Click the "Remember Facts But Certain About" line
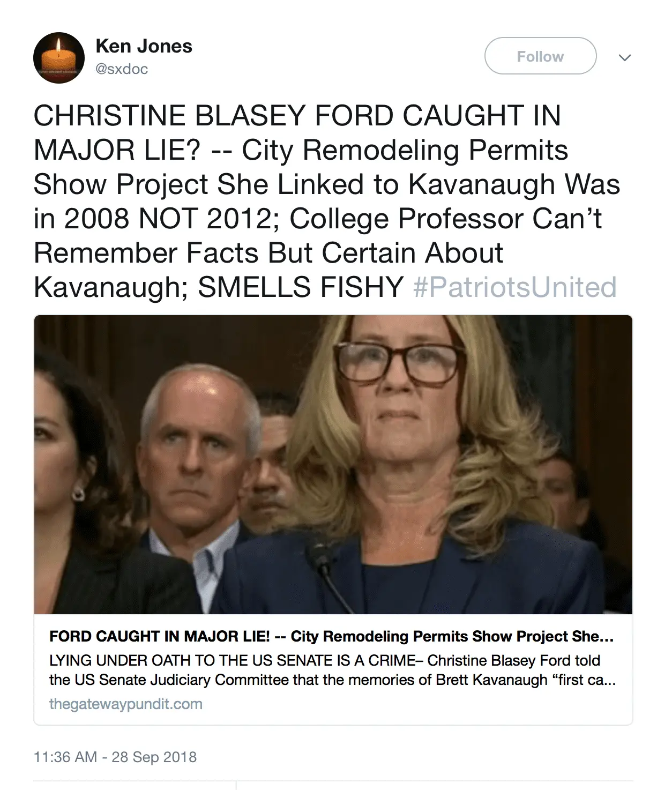Screen dimensions: 672x790 (268, 253)
